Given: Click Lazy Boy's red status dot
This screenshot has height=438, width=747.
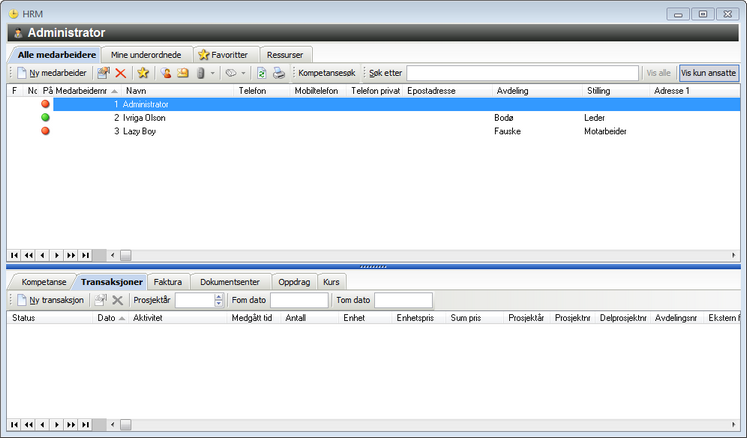Looking at the screenshot, I should (45, 131).
